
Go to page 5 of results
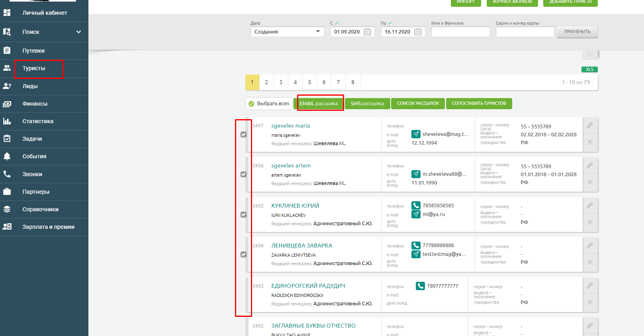[309, 82]
